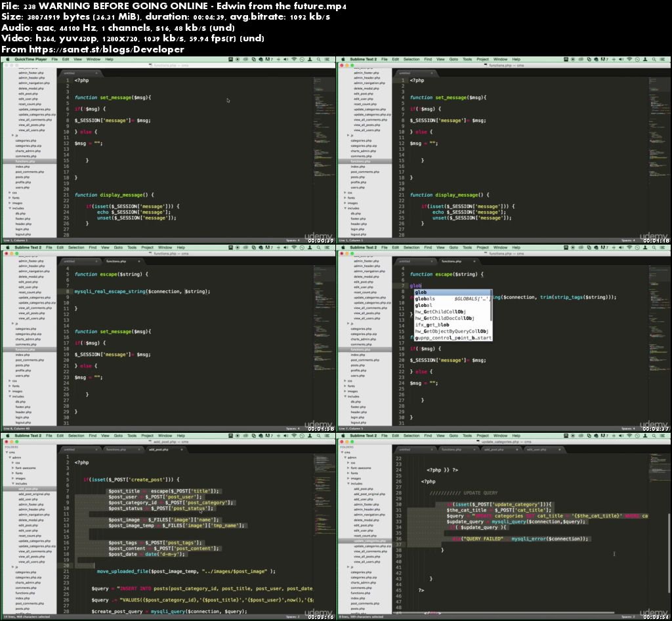672x621 pixels.
Task: Expand font-awesome folder in the add_post.php frame
Action: 12,468
